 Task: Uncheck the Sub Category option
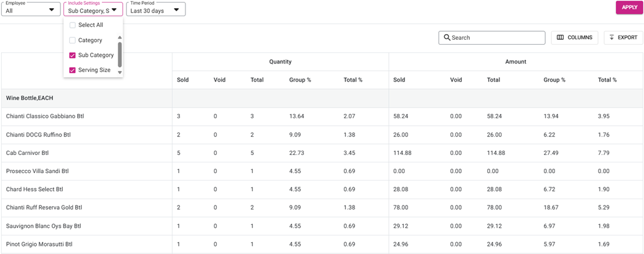coord(72,55)
